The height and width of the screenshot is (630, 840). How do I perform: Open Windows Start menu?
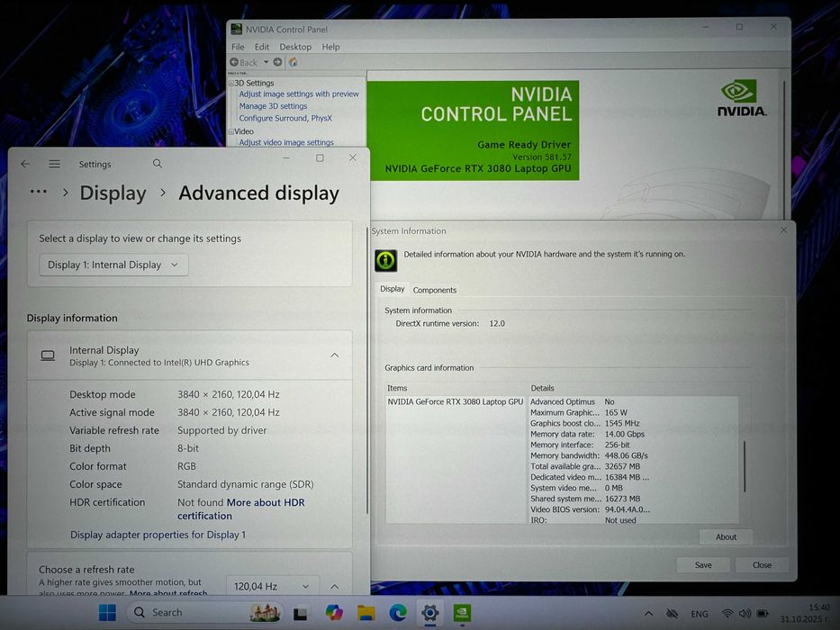point(107,612)
